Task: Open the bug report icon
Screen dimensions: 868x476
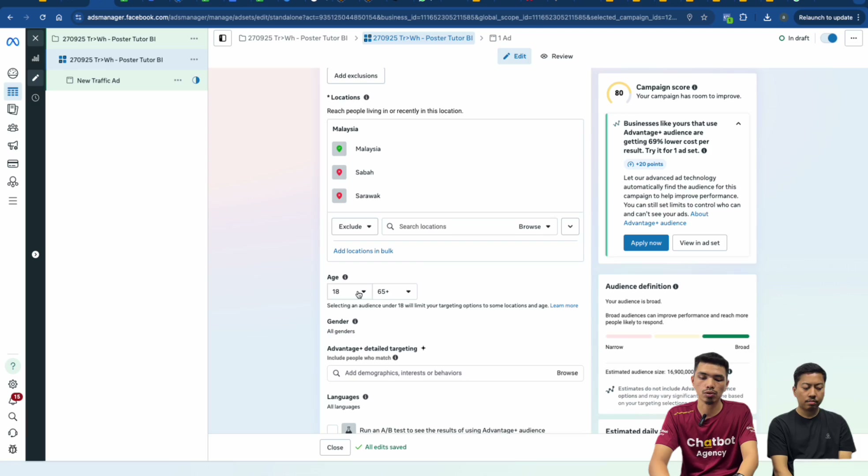Action: [13, 450]
